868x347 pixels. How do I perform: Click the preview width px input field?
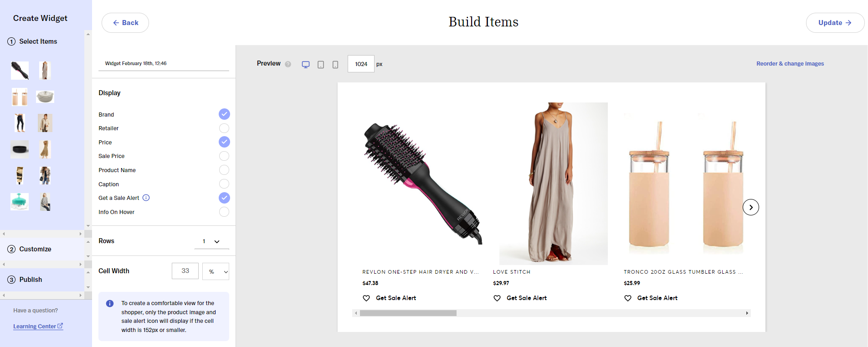(x=361, y=64)
